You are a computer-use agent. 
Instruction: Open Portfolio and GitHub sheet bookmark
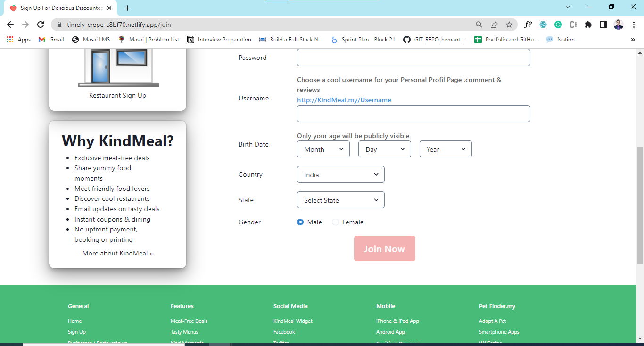pos(506,40)
